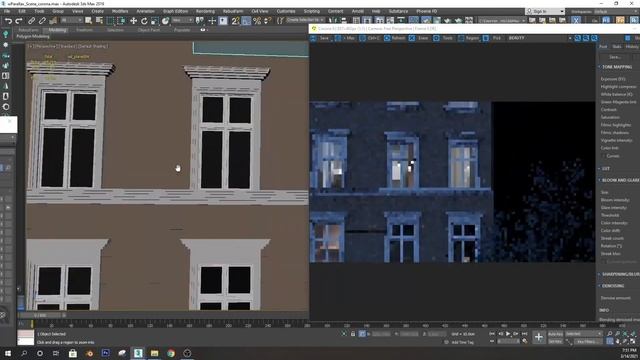The image size is (640, 360).
Task: Toggle Auto Key mode
Action: (x=556, y=334)
